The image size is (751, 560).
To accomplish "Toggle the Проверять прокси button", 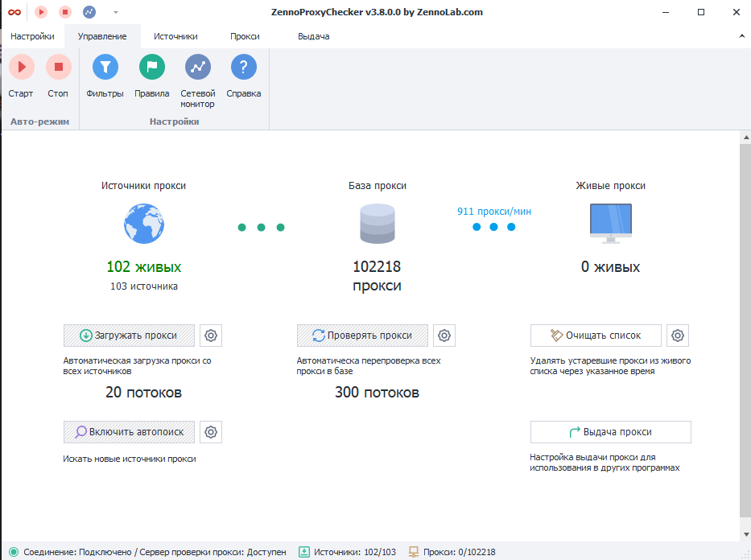I will pyautogui.click(x=362, y=336).
